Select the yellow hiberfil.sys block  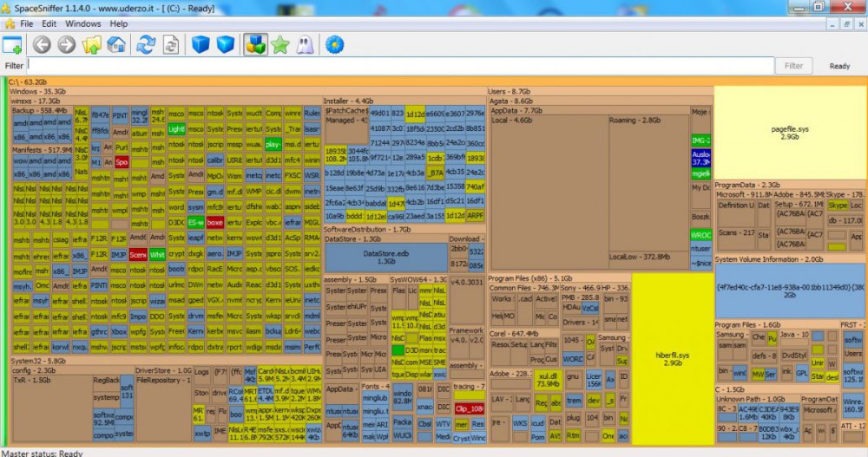coord(672,357)
